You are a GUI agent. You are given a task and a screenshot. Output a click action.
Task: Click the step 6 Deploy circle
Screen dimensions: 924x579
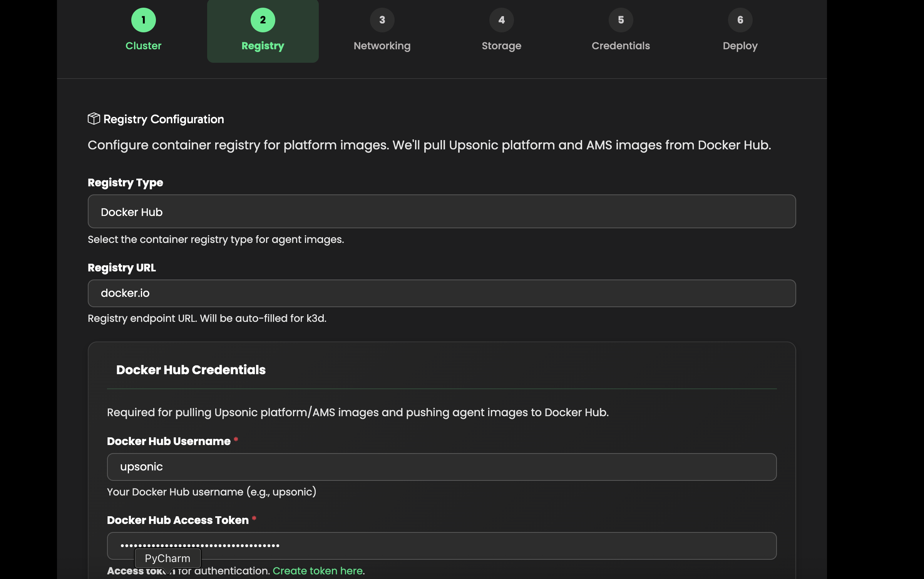coord(740,20)
